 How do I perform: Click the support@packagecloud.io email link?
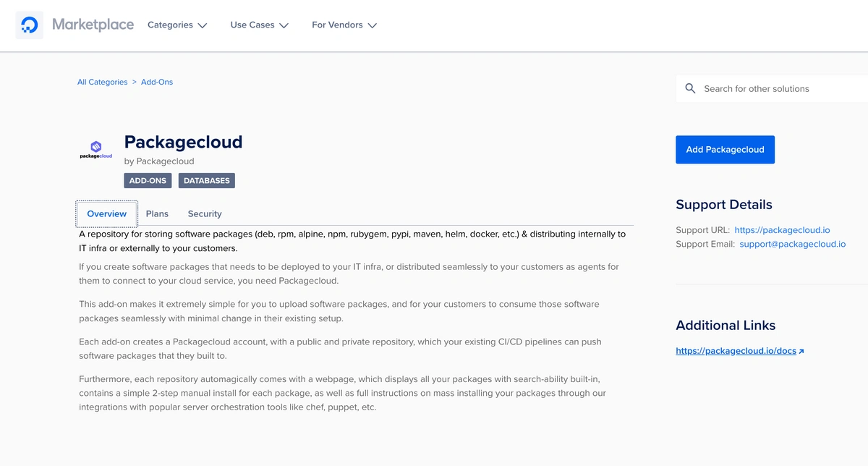pos(792,244)
